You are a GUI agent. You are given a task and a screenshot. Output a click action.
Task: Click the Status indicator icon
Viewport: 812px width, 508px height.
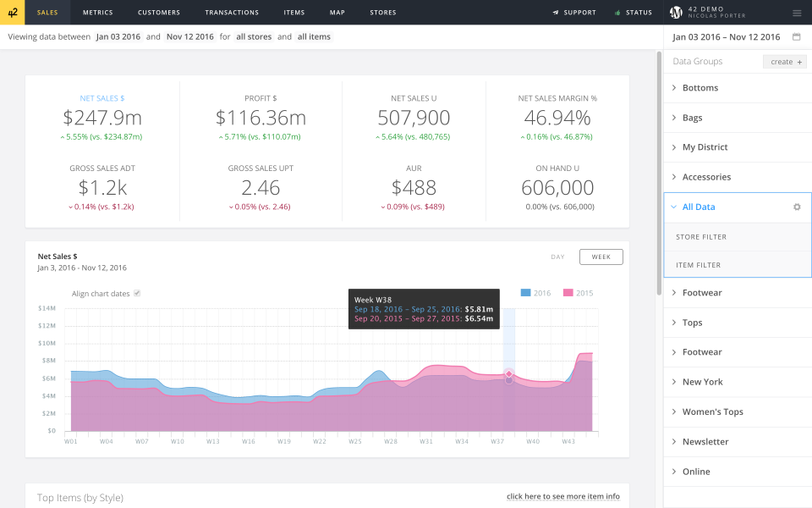617,13
